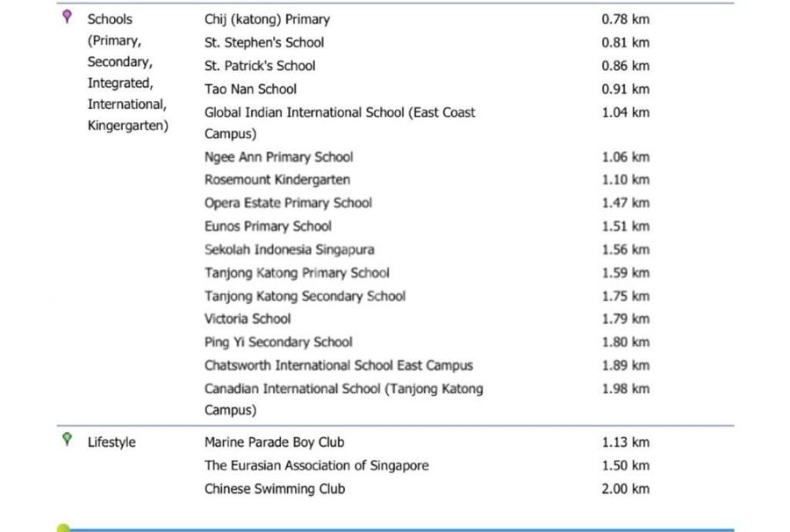The width and height of the screenshot is (790, 532).
Task: Select Marine Parade Boy Club
Action: [x=275, y=442]
